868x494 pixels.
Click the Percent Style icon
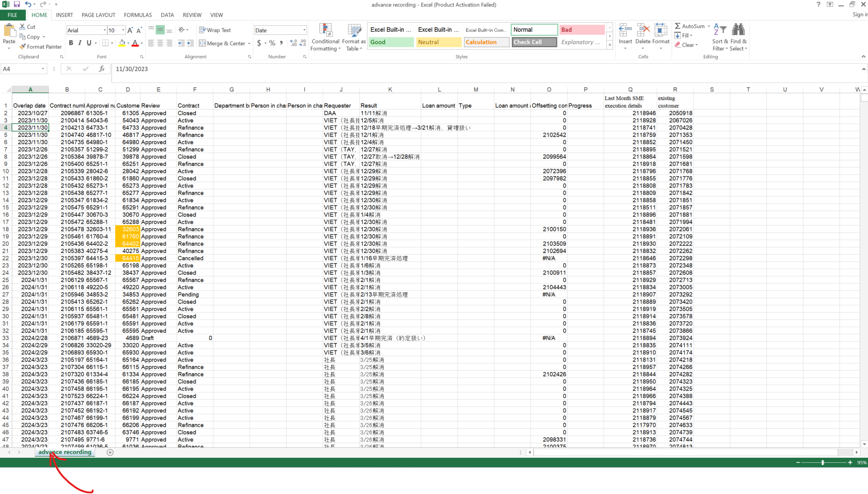272,43
